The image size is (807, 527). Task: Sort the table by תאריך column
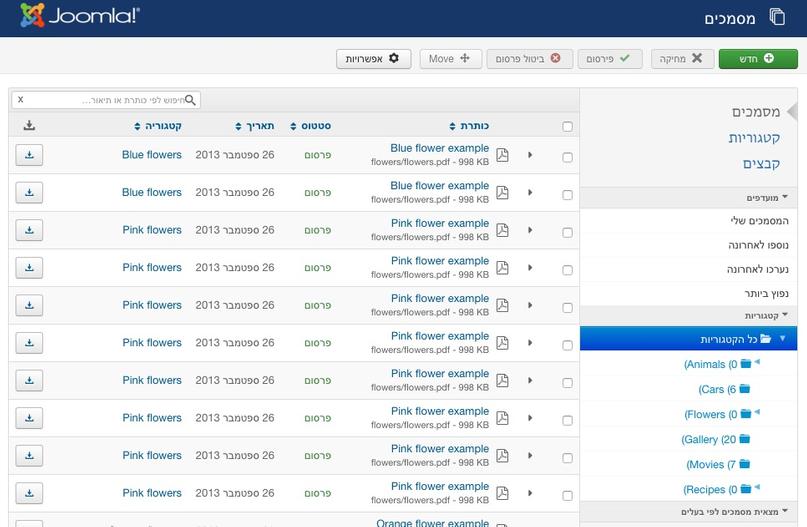(x=254, y=126)
